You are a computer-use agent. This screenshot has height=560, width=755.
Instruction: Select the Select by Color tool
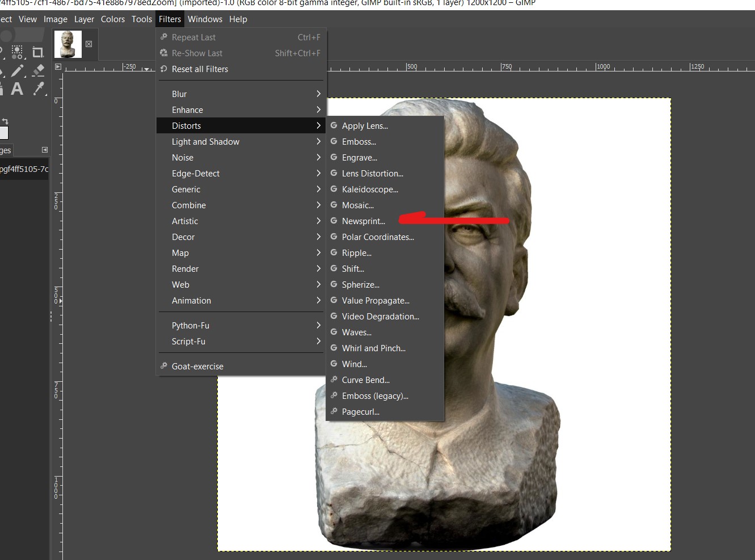17,53
